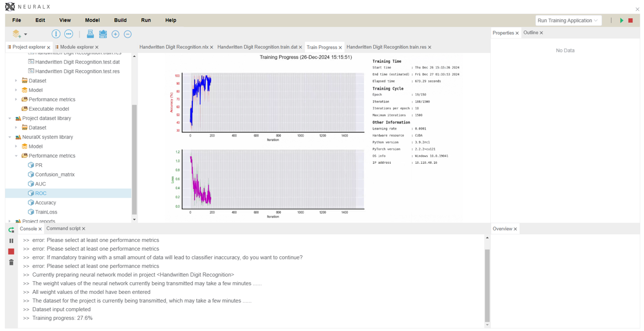This screenshot has width=644, height=331.
Task: Click the minus circle toolbar icon
Action: 128,34
